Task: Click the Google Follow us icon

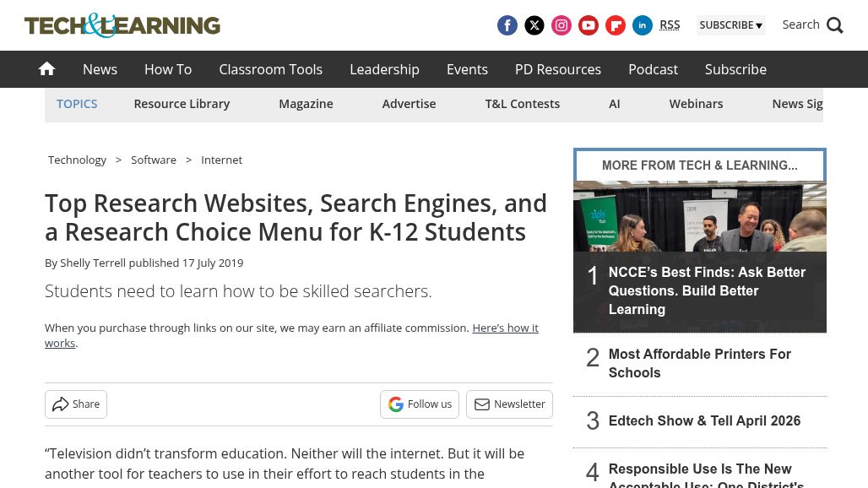Action: tap(396, 404)
